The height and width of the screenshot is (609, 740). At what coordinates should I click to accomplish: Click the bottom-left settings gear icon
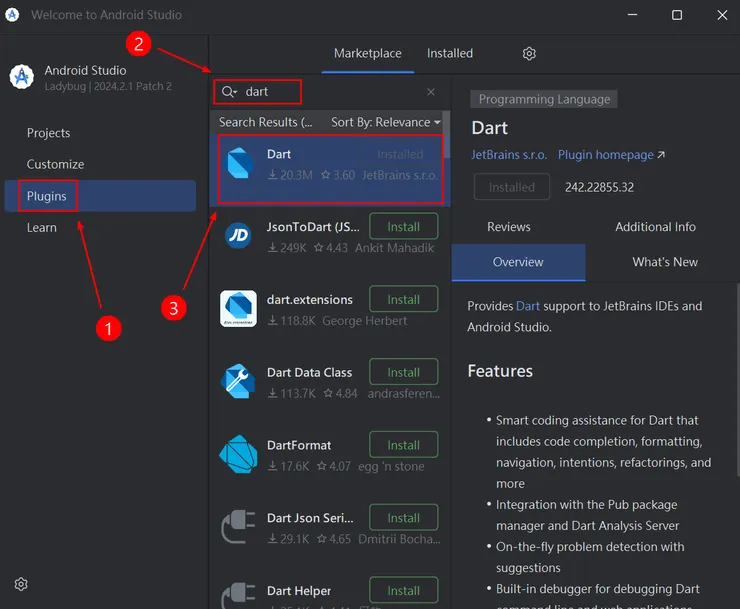coord(21,584)
